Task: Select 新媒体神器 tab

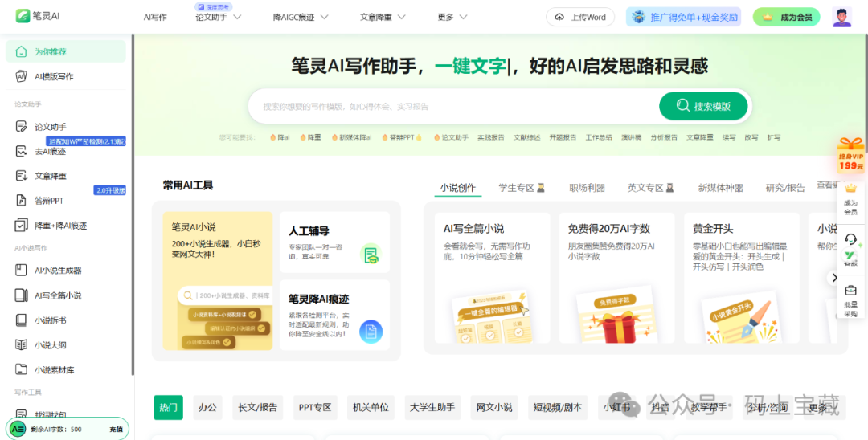Action: (721, 188)
